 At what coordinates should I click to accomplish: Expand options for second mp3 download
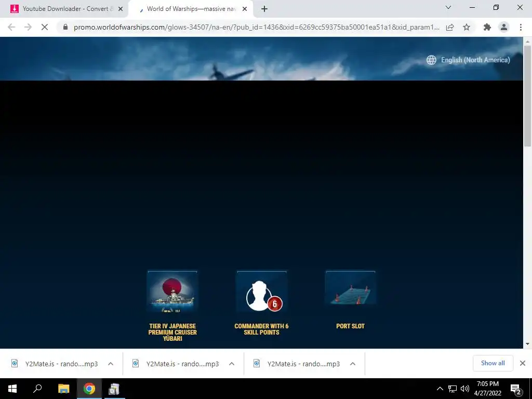coord(232,364)
